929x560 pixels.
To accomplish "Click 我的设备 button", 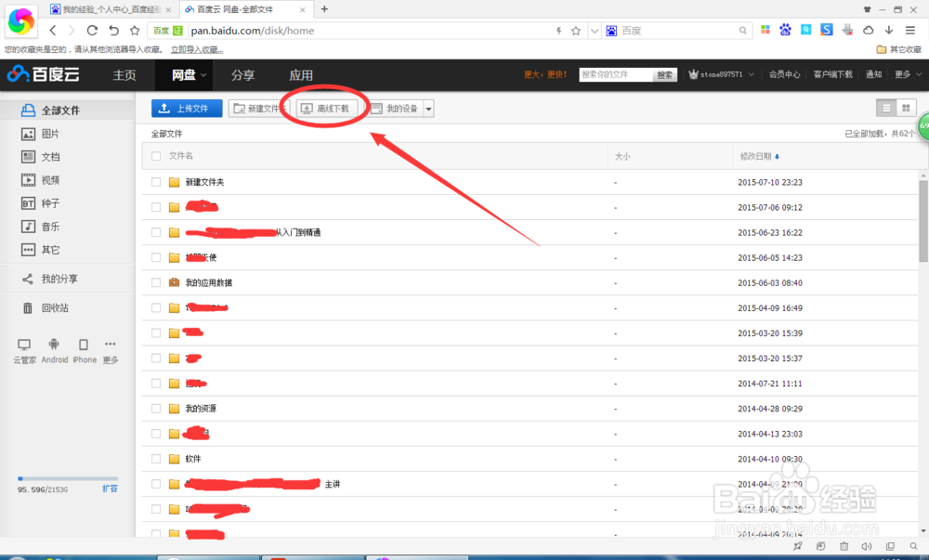I will (x=397, y=109).
